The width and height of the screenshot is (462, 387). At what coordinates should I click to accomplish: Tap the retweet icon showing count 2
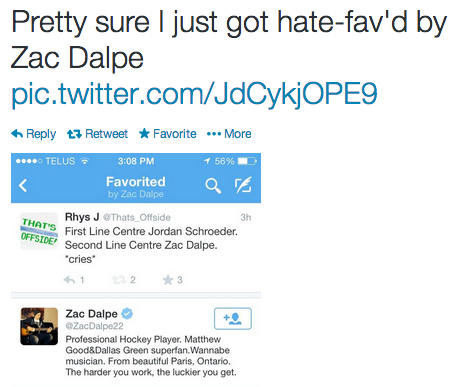pyautogui.click(x=118, y=280)
